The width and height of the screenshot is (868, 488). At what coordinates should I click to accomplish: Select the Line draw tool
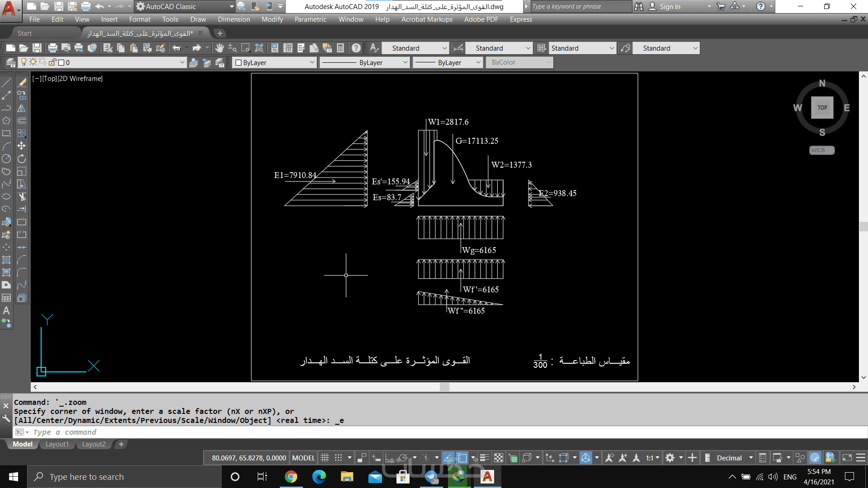coord(6,83)
